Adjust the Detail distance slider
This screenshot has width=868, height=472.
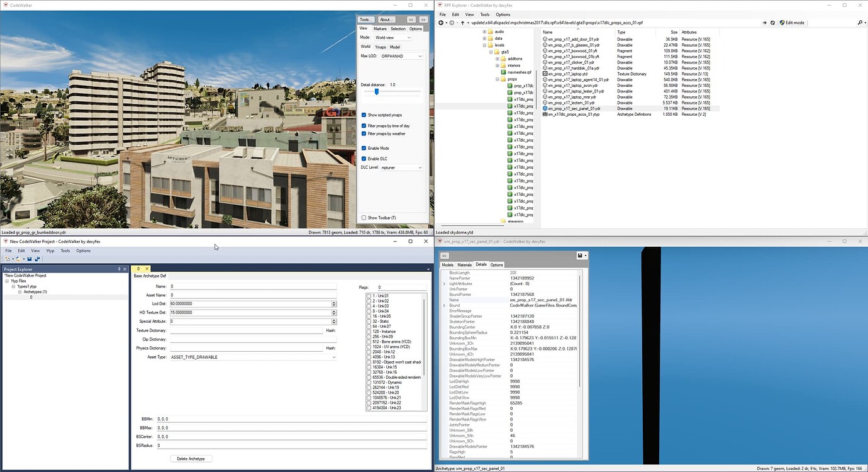376,91
